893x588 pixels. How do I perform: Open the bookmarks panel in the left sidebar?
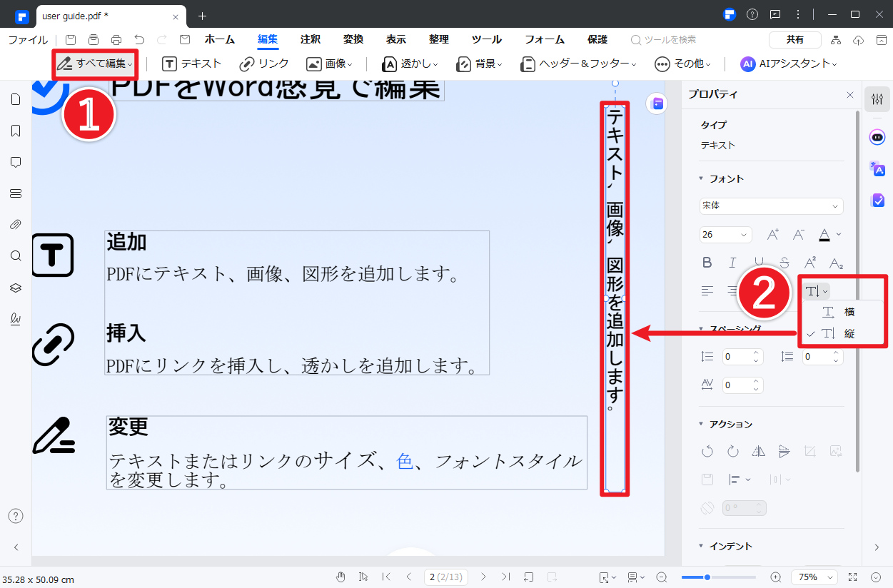(x=16, y=131)
